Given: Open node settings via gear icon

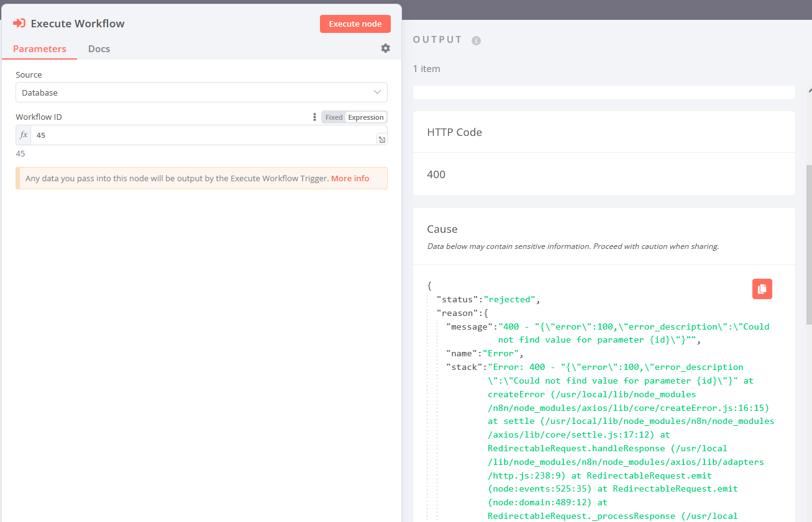Looking at the screenshot, I should coord(385,48).
